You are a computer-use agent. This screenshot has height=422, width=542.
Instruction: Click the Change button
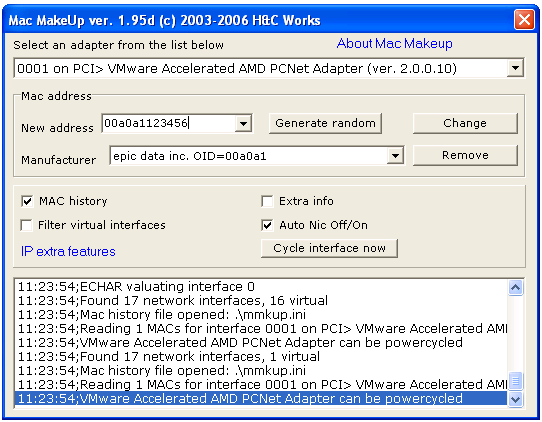coord(465,123)
